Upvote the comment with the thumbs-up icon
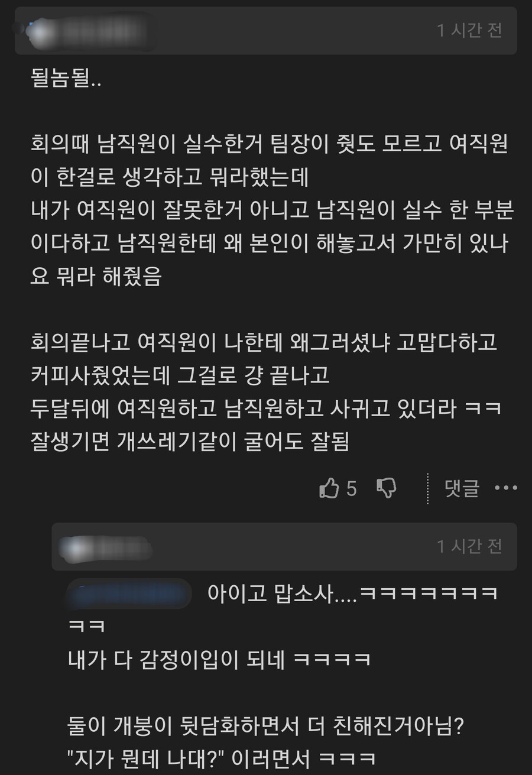532x775 pixels. point(329,488)
